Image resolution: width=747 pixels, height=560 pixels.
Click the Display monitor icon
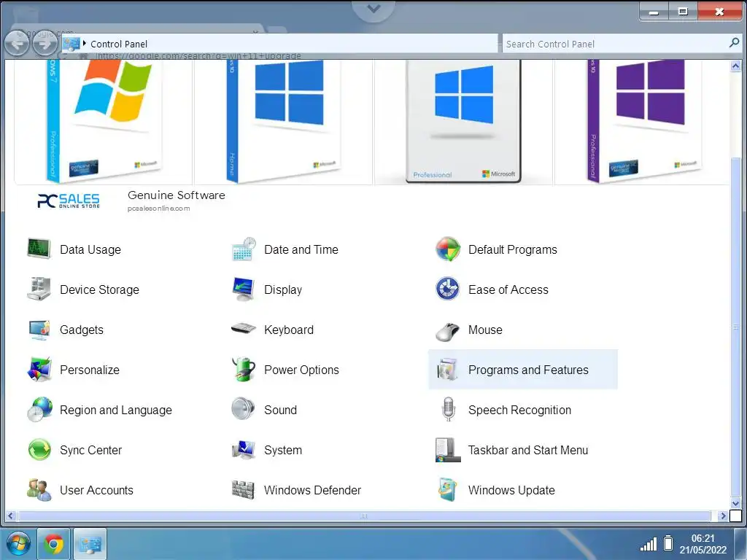pos(244,289)
